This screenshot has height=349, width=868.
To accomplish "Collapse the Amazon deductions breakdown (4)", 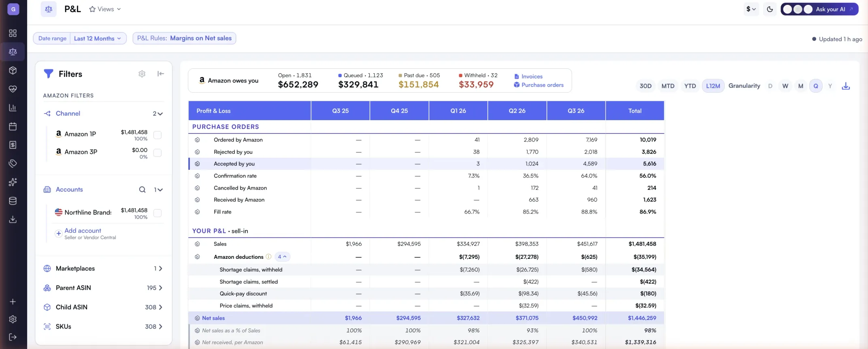I will click(x=282, y=257).
